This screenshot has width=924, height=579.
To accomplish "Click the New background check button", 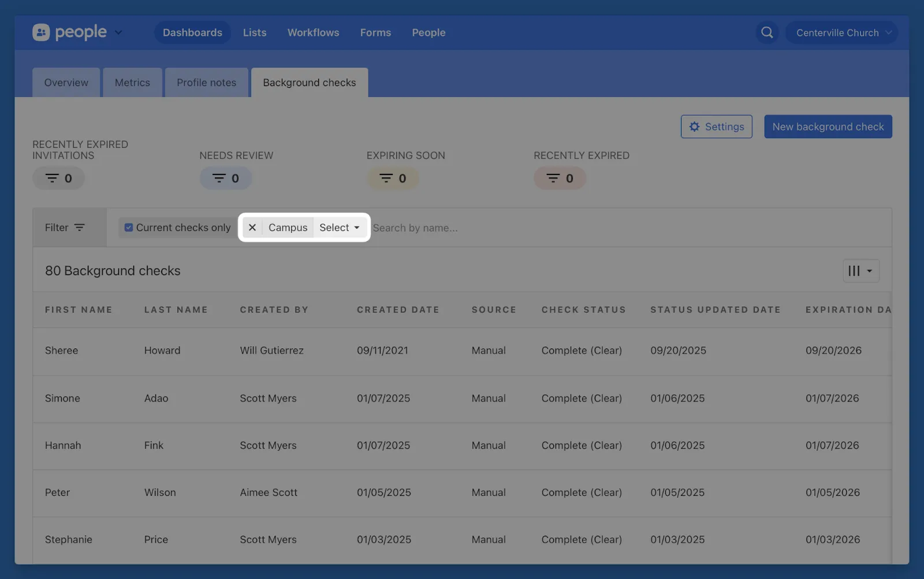I will [x=828, y=127].
